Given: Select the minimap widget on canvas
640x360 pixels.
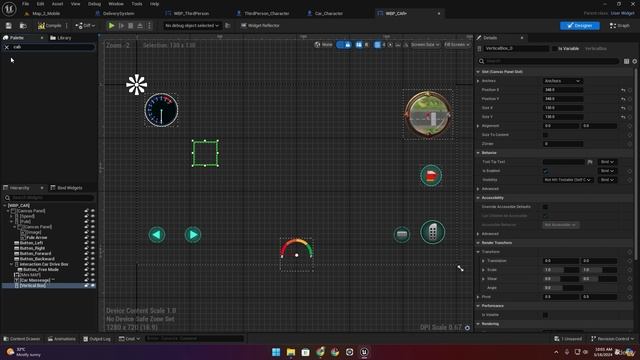Looking at the screenshot, I should pos(428,114).
